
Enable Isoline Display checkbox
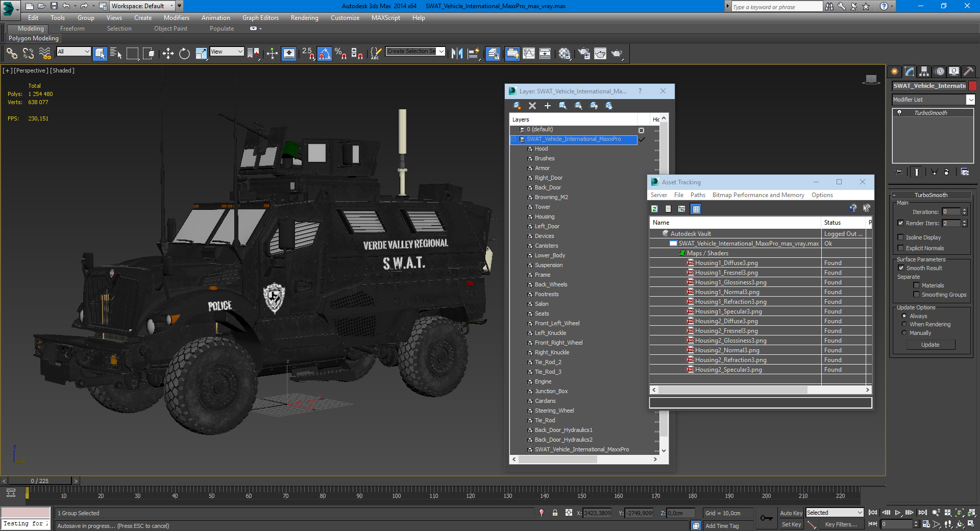[901, 237]
